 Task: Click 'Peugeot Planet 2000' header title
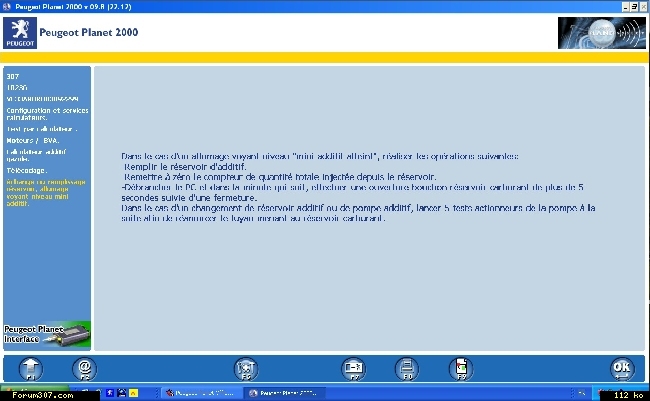89,32
